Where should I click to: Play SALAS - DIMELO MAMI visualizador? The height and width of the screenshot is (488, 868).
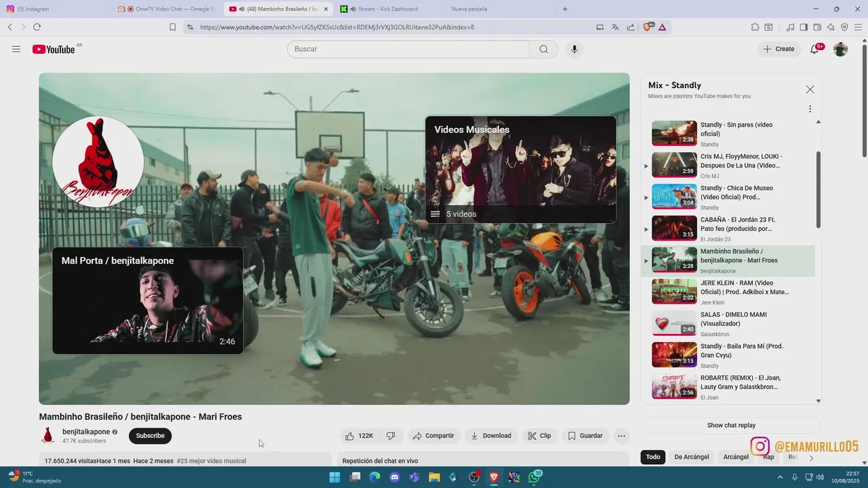click(728, 324)
